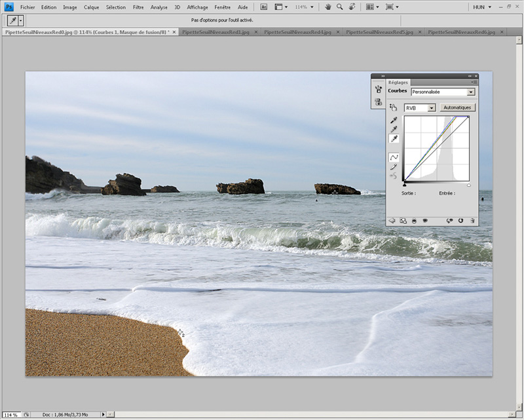Toggle clipping to layer in Réglages panel
The height and width of the screenshot is (420, 524).
coord(415,221)
